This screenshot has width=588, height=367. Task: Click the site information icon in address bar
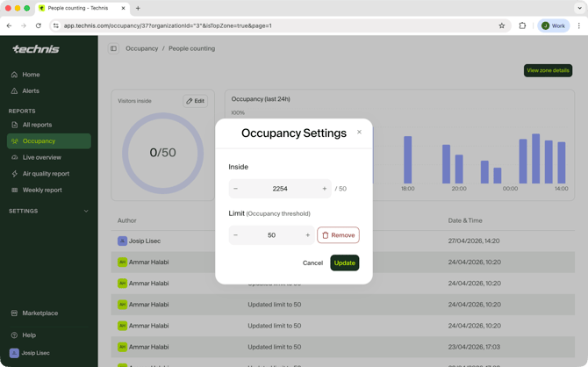(56, 25)
